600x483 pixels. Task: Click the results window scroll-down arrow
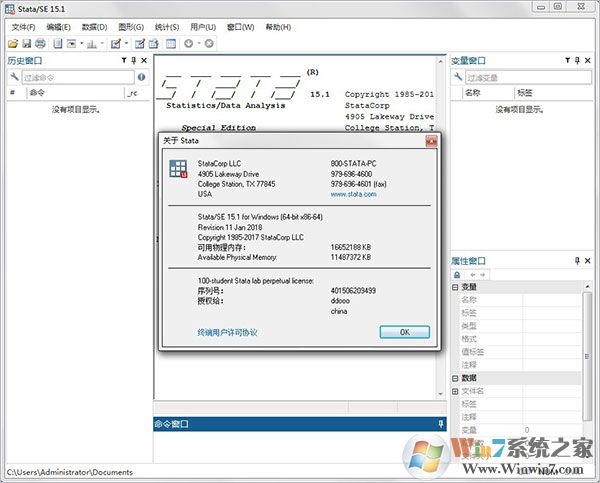tap(440, 393)
